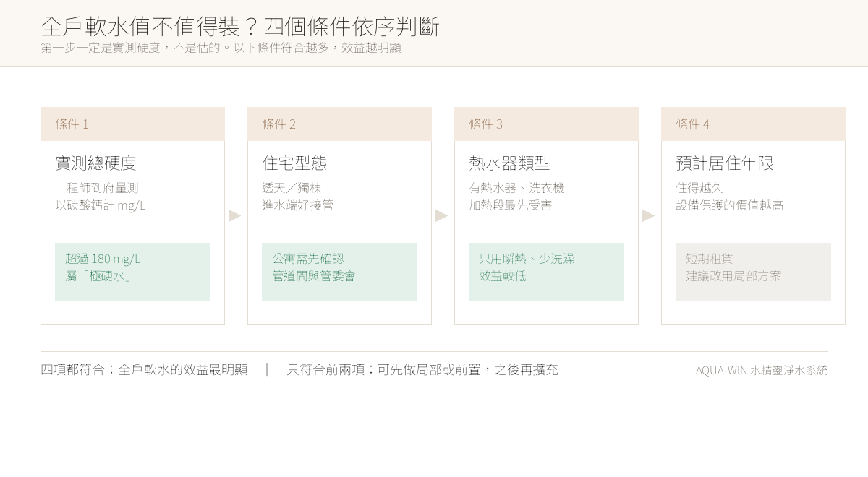Image resolution: width=868 pixels, height=477 pixels.
Task: Click the heading 住宅型態
Action: (x=294, y=163)
